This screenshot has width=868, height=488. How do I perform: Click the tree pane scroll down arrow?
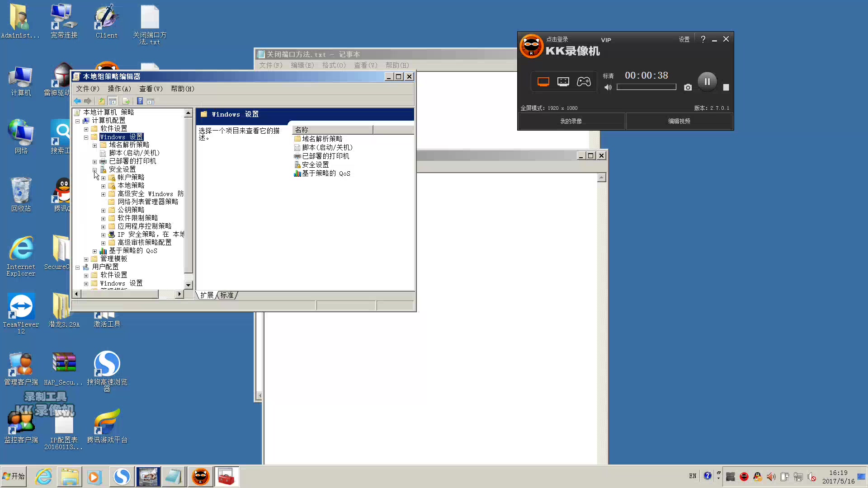click(x=189, y=285)
